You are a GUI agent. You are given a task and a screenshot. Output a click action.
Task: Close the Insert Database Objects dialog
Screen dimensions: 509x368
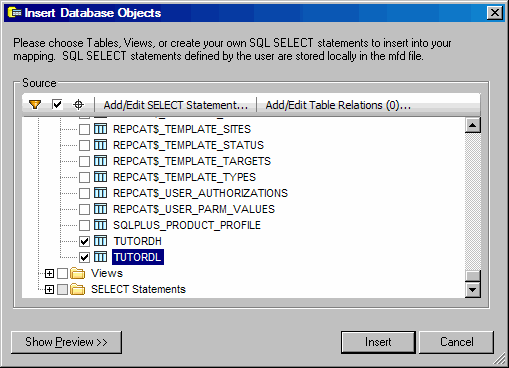pyautogui.click(x=495, y=13)
